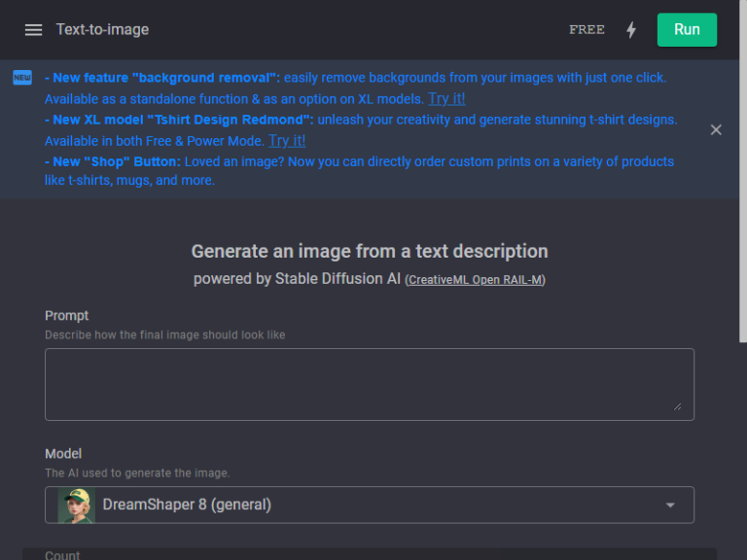This screenshot has width=747, height=560.
Task: Click the 'Model' field label
Action: pos(63,454)
